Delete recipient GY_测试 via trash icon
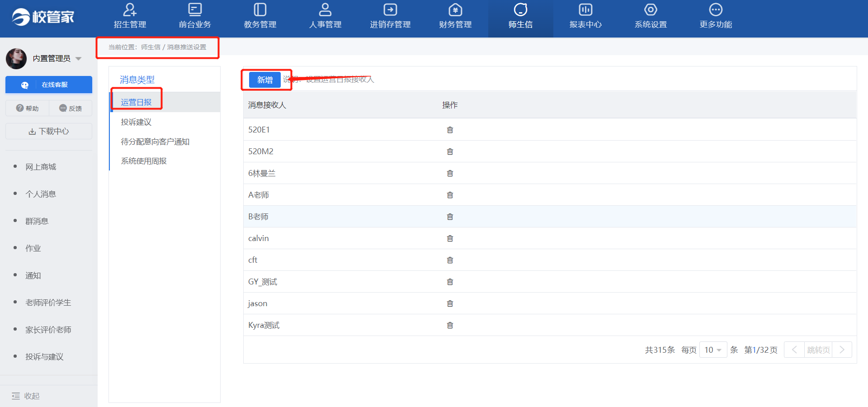Image resolution: width=868 pixels, height=407 pixels. coord(450,282)
